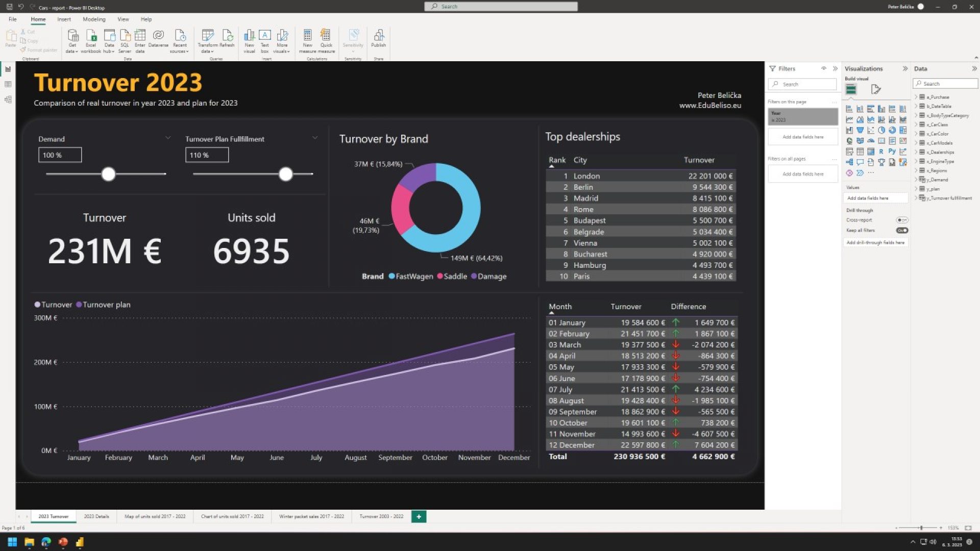Select the Python visual
The height and width of the screenshot is (551, 980).
pyautogui.click(x=892, y=151)
